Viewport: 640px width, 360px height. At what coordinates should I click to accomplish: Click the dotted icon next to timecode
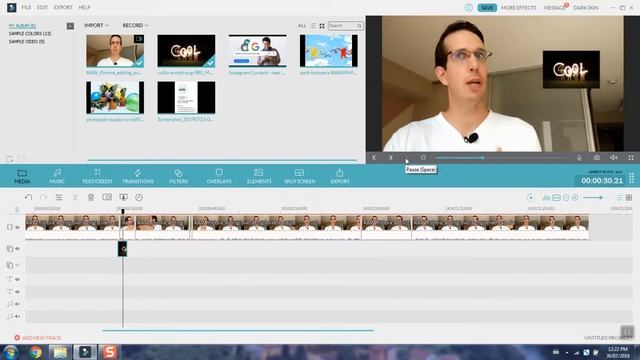[x=631, y=178]
